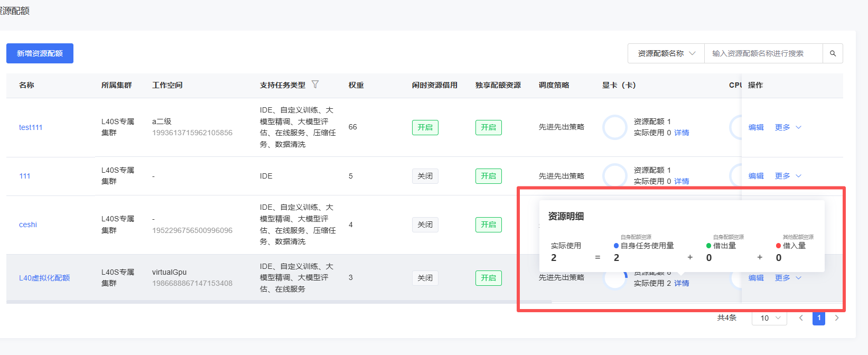The width and height of the screenshot is (868, 355).
Task: Toggle idle resource borrowing for test111
Action: tap(425, 127)
